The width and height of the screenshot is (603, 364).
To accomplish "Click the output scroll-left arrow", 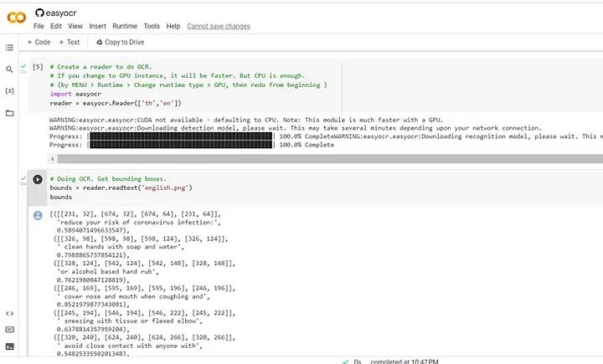I will click(x=53, y=158).
